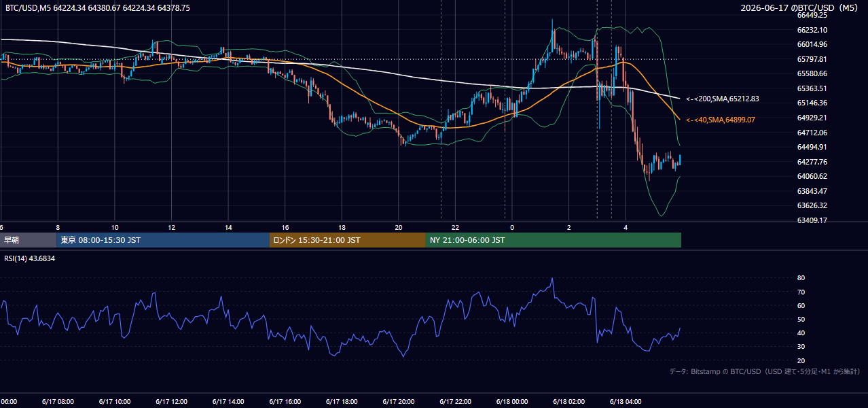The height and width of the screenshot is (408, 868).
Task: Select the 200 SMA label 65212.83
Action: 722,99
